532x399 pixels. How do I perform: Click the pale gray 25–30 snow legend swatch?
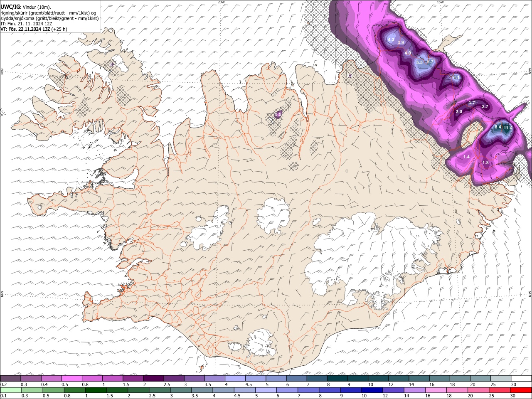pyautogui.click(x=501, y=378)
